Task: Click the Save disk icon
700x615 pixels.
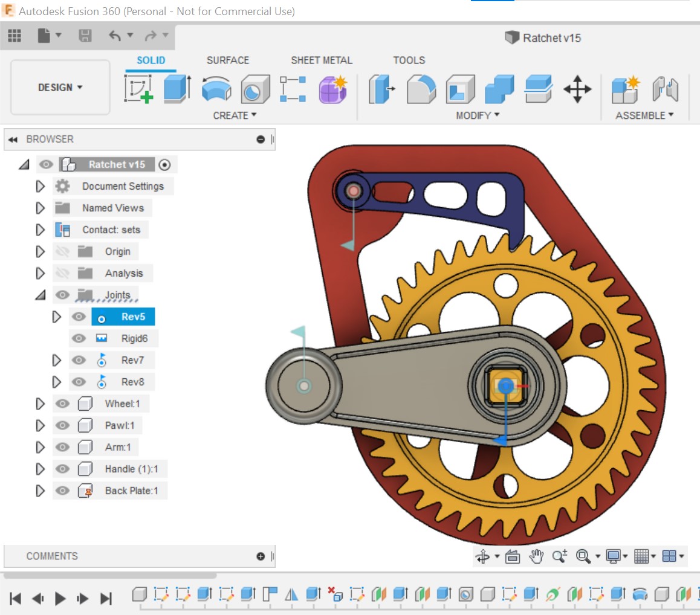Action: (85, 36)
